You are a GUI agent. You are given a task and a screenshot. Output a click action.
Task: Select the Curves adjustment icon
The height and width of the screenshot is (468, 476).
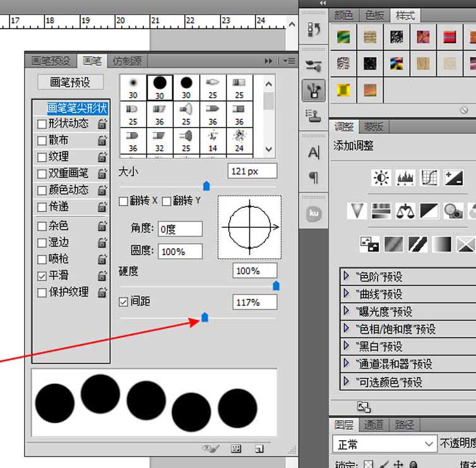429,177
